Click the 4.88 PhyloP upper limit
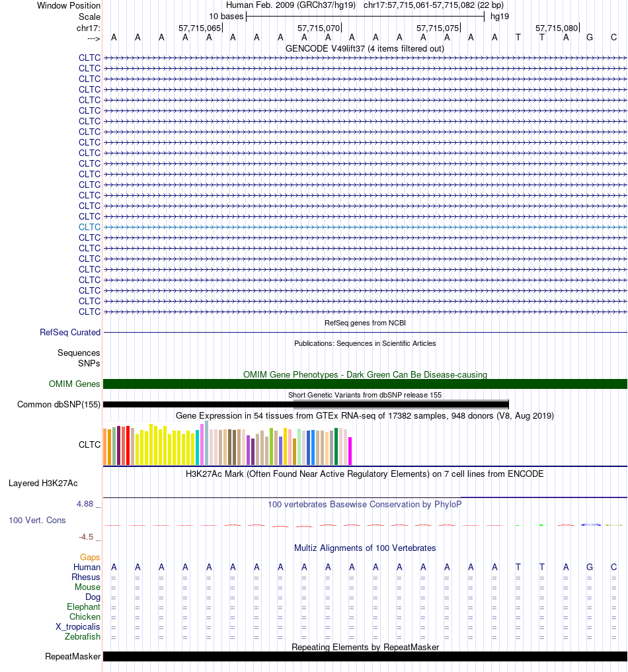Image resolution: width=628 pixels, height=672 pixels. [x=85, y=503]
